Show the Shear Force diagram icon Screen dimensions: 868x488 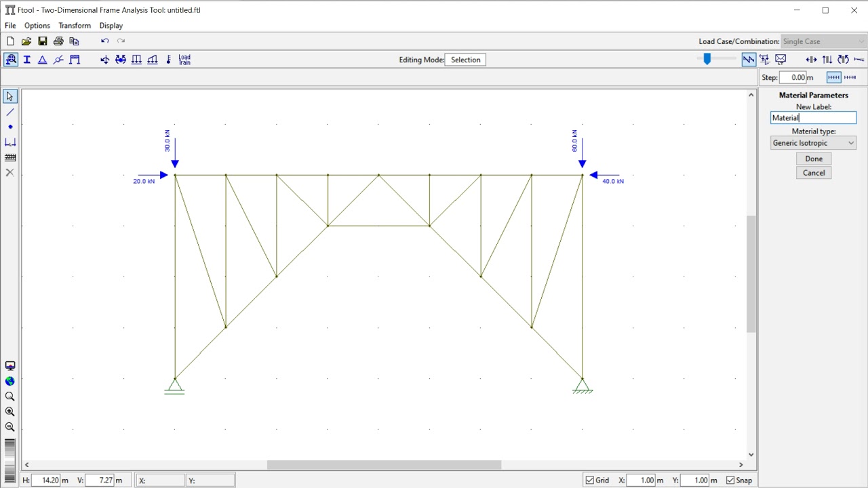pyautogui.click(x=827, y=60)
